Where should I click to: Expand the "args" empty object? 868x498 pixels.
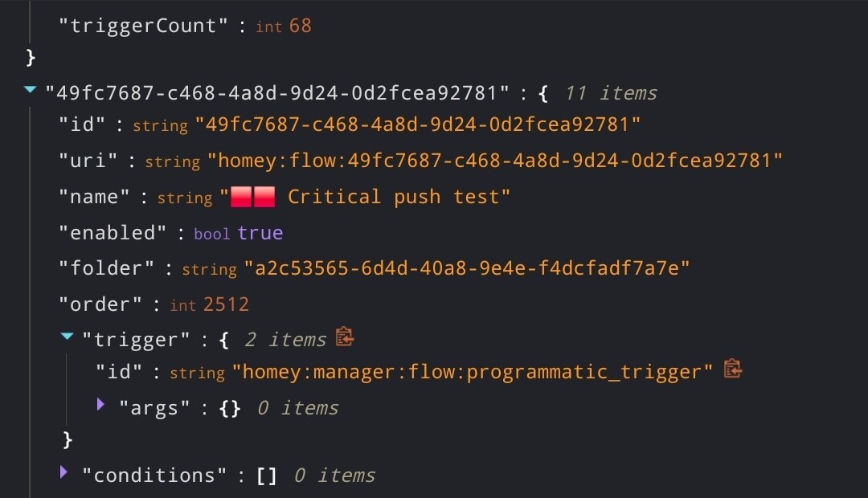pos(100,404)
